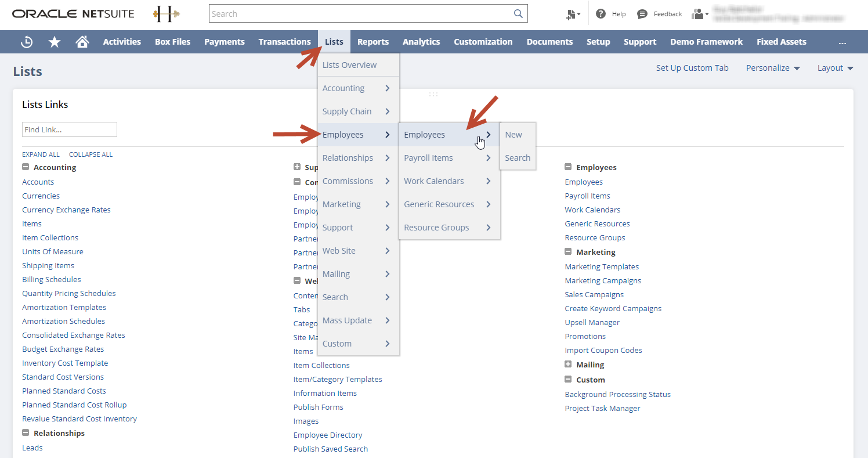
Task: Collapse the Marketing section in the right column
Action: point(567,252)
